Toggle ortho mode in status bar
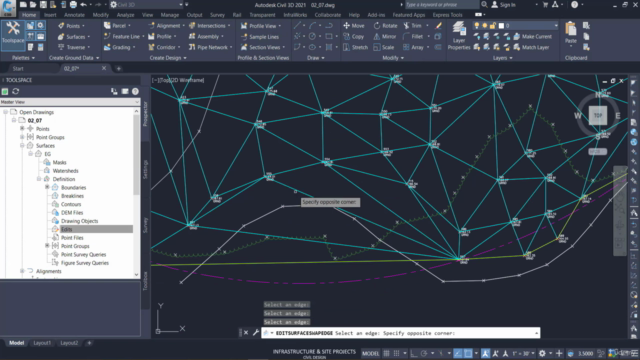Screen dimensions: 640x360 414,353
